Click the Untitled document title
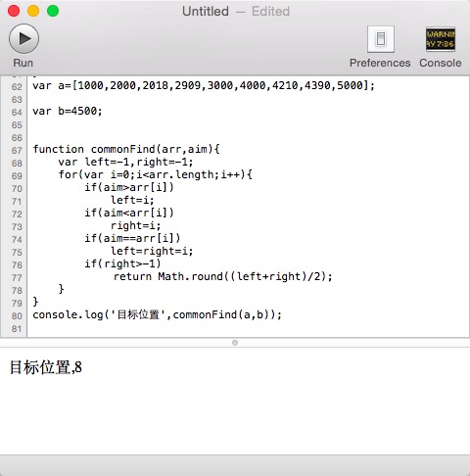Viewport: 470px width, 476px height. 206,12
